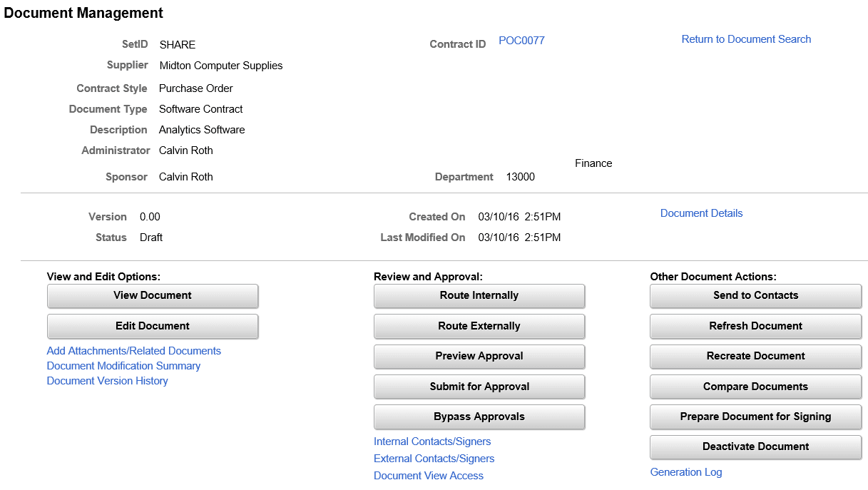Click the Route Internally button

coord(479,295)
